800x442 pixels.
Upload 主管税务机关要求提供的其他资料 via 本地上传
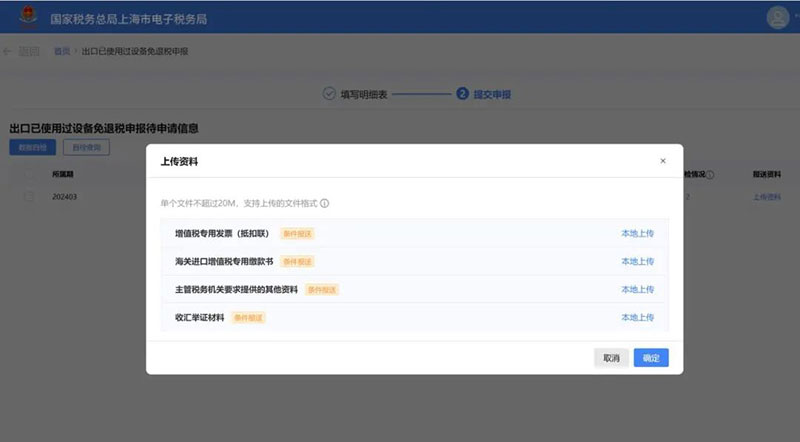(x=637, y=289)
